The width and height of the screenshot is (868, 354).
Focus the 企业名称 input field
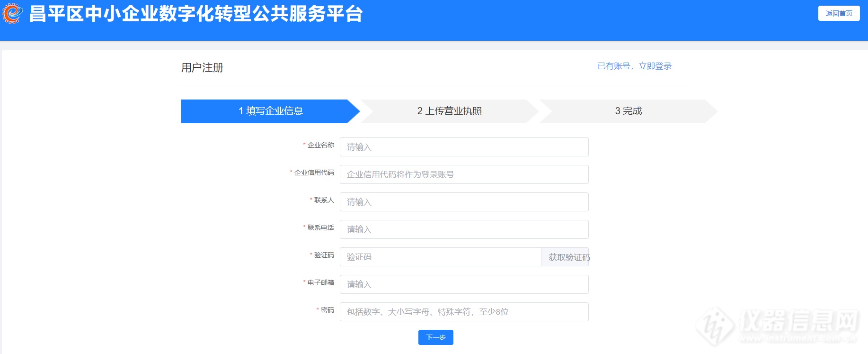464,147
